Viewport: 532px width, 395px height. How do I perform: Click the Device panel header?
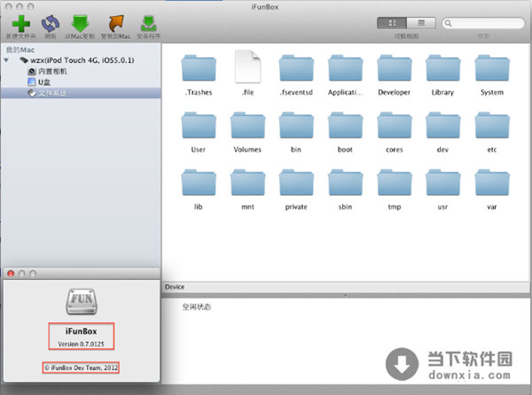click(346, 287)
